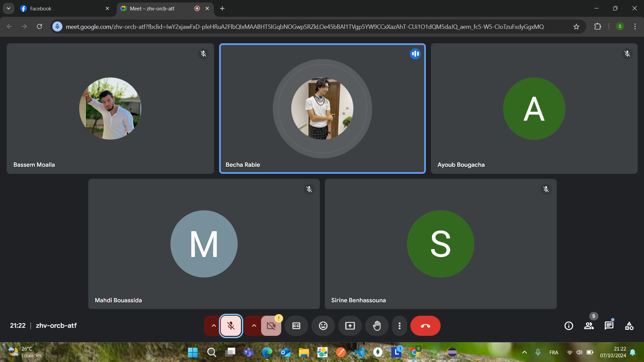Open Chrome's three-dot customize menu
Screen dimensions: 644x362
coord(635,27)
